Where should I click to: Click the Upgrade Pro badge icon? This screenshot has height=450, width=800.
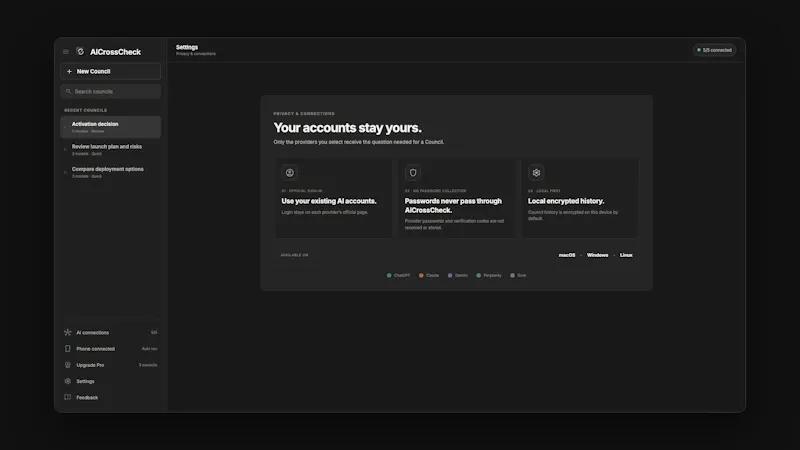pyautogui.click(x=67, y=365)
